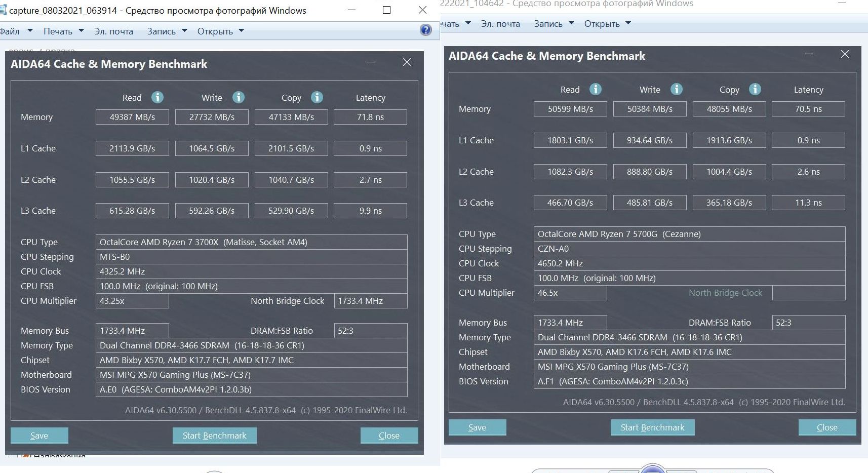868x473 pixels.
Task: Select the memory read value 49387 MB/s
Action: click(x=132, y=117)
